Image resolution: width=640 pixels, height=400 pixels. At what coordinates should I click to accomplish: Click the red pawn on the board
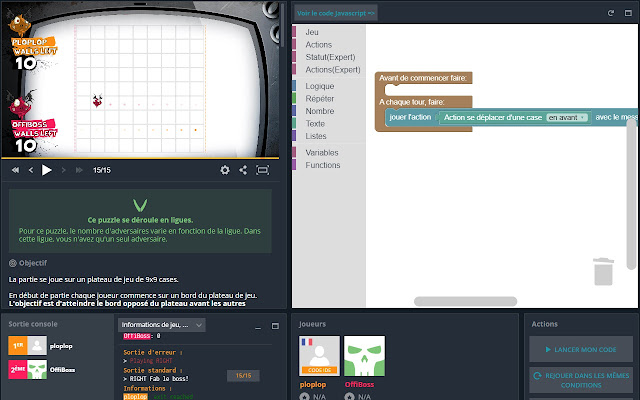pyautogui.click(x=97, y=100)
